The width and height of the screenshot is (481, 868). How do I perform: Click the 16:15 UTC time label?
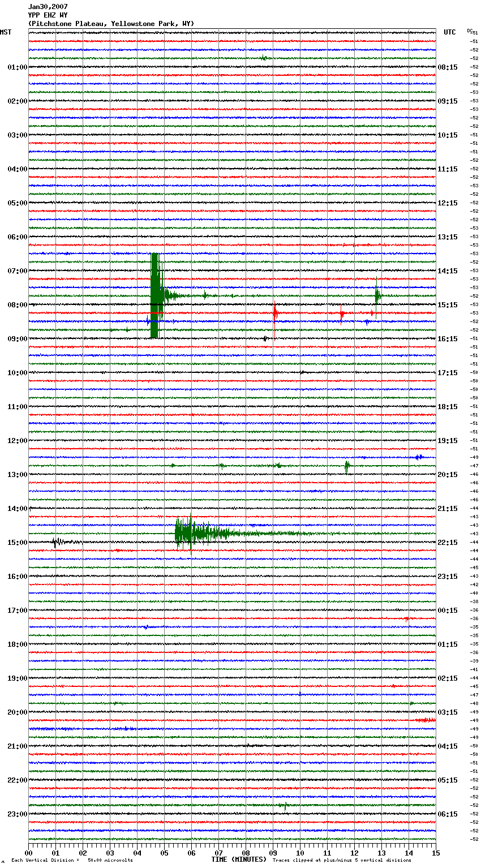448,339
